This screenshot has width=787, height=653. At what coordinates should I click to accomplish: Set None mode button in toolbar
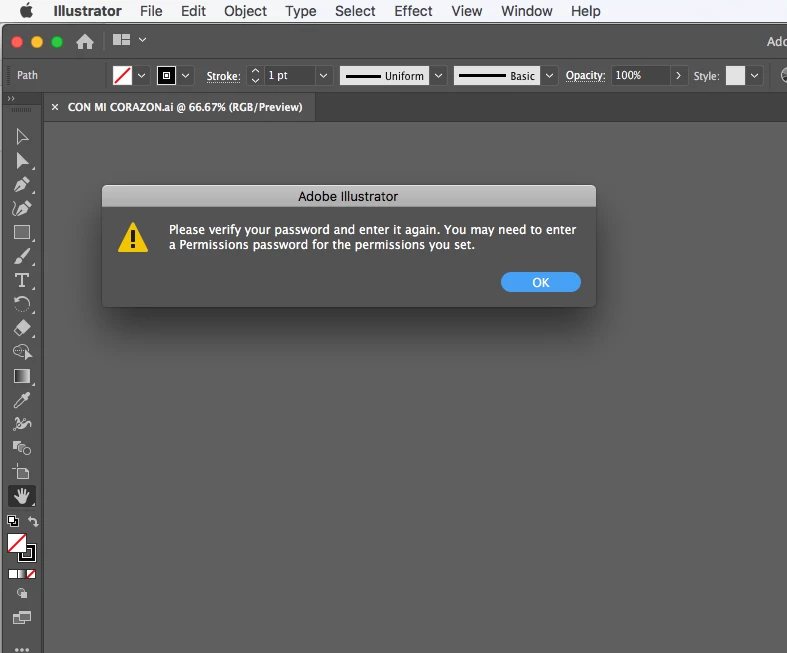point(31,574)
